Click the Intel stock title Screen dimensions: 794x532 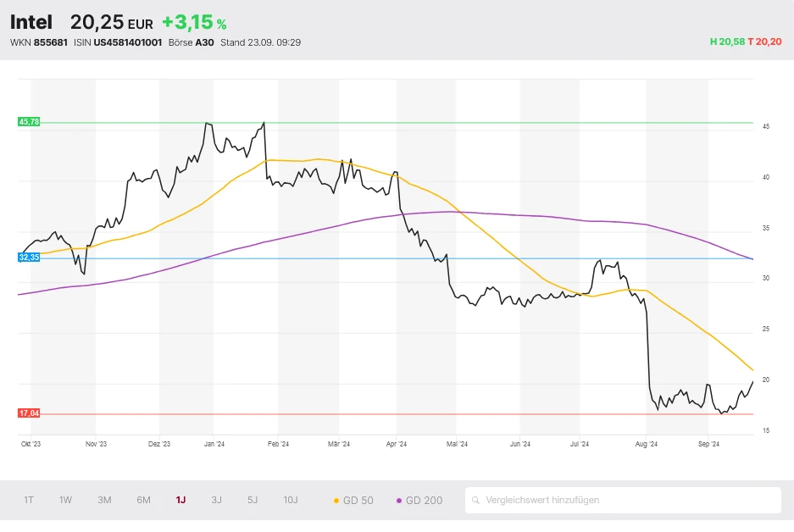click(31, 23)
